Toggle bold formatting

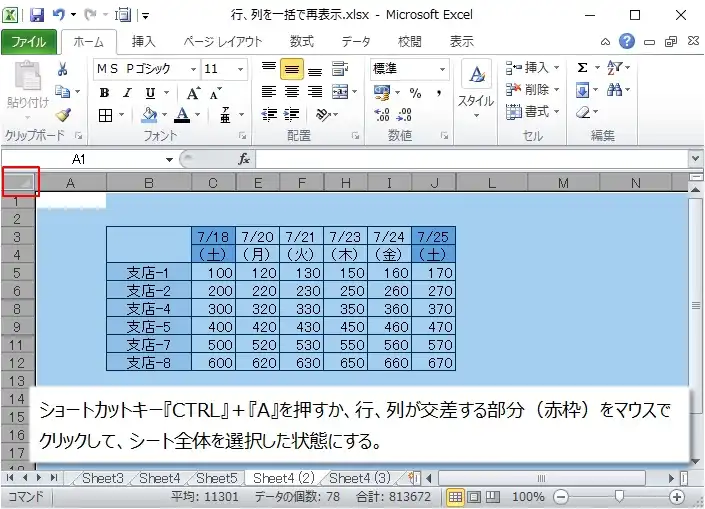(x=104, y=92)
